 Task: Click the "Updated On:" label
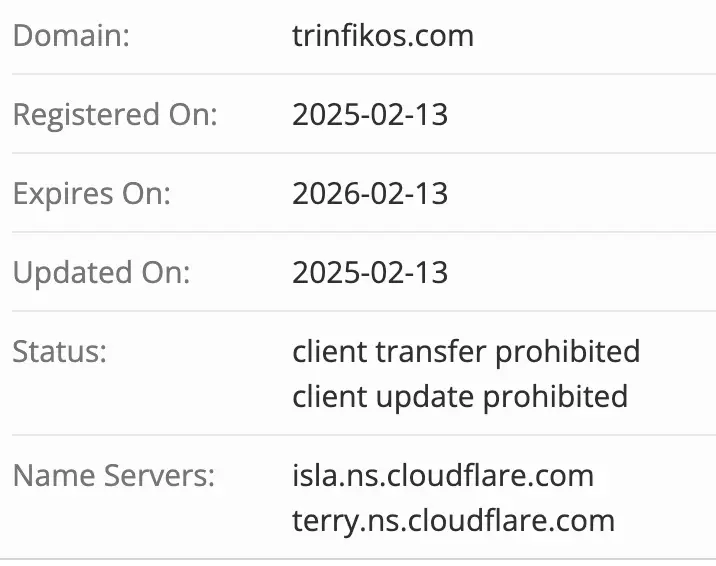click(x=102, y=272)
